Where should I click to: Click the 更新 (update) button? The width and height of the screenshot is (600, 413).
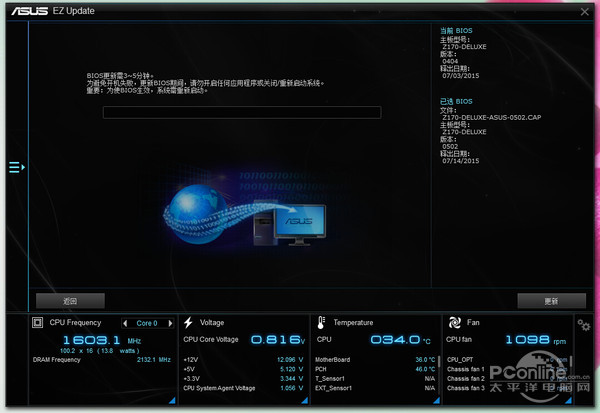(551, 301)
